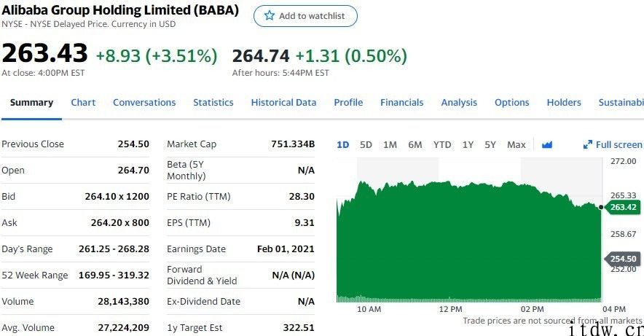The image size is (644, 336).
Task: Choose the 6M chart range
Action: (415, 144)
